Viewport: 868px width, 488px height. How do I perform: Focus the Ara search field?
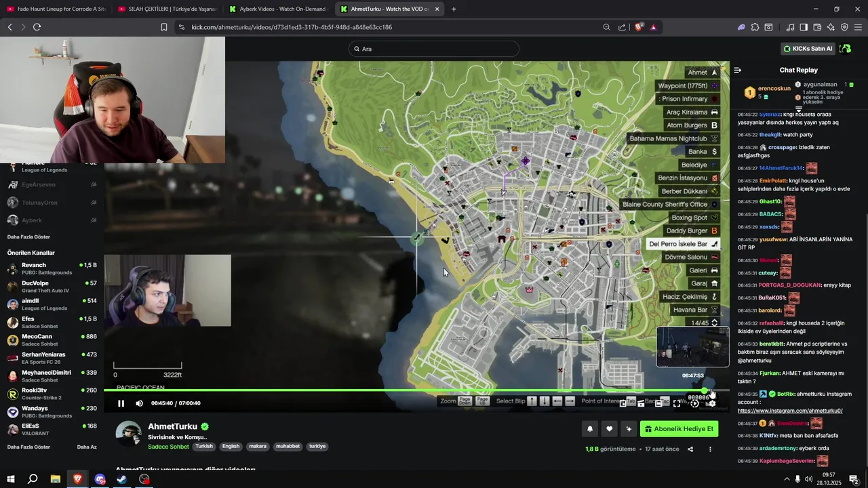(x=434, y=49)
